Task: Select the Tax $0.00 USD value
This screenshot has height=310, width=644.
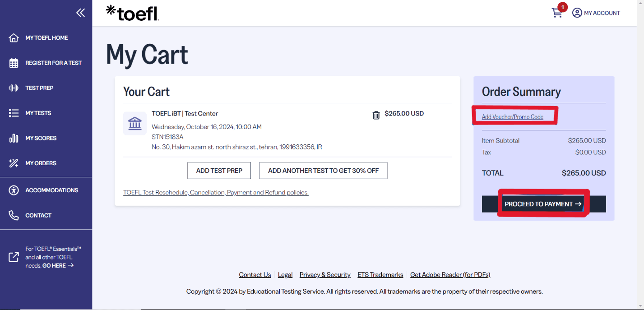Action: point(591,153)
